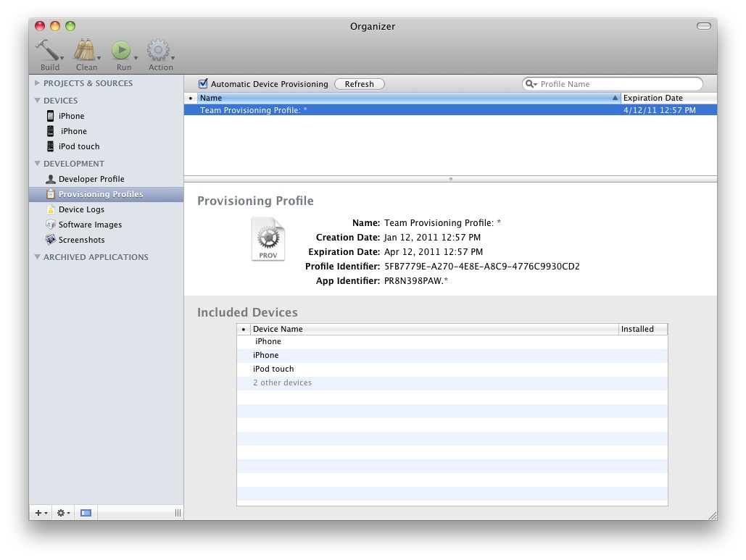Collapse the Development section
Image resolution: width=746 pixels, height=560 pixels.
pyautogui.click(x=37, y=163)
